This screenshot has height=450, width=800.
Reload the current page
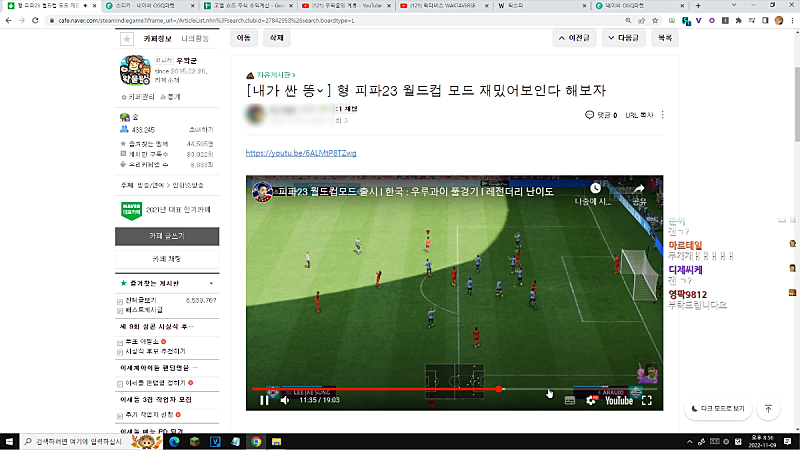click(35, 20)
